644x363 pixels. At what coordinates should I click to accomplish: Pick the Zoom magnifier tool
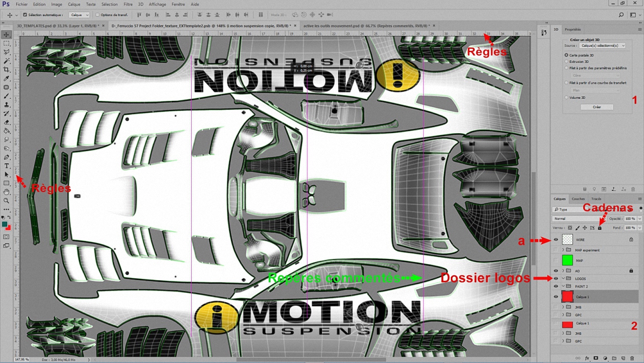(7, 201)
